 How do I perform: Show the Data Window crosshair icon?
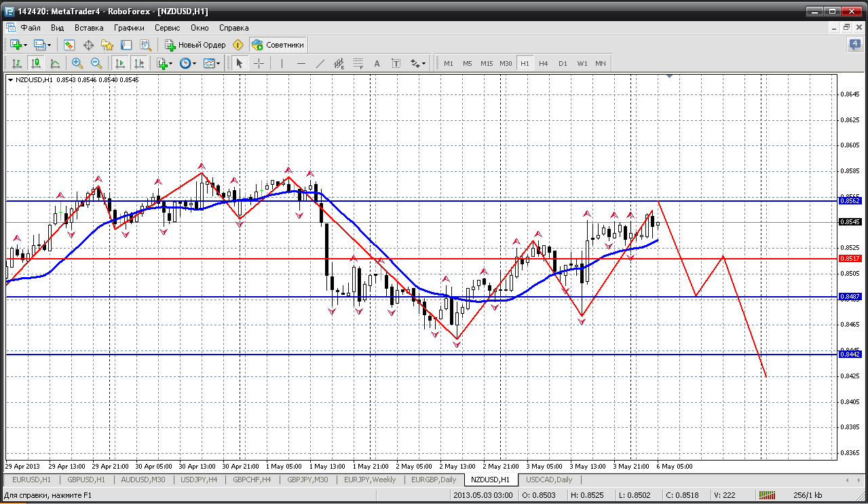coord(88,45)
